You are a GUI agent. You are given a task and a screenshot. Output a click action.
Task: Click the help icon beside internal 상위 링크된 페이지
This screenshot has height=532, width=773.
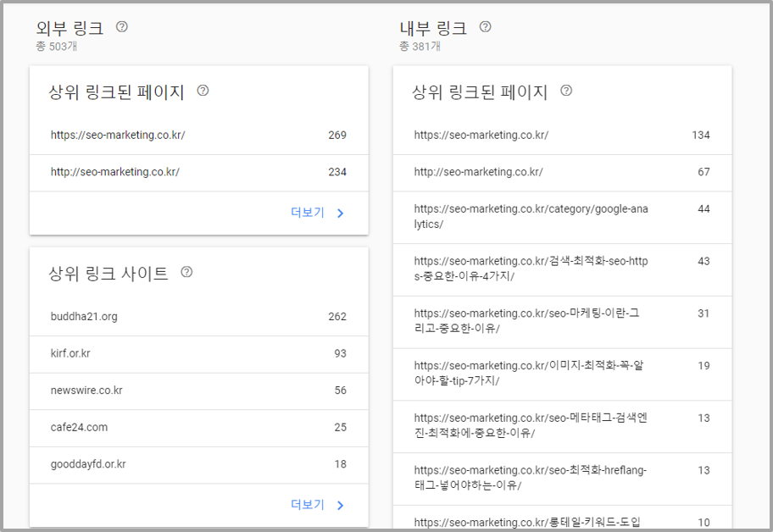[x=565, y=91]
